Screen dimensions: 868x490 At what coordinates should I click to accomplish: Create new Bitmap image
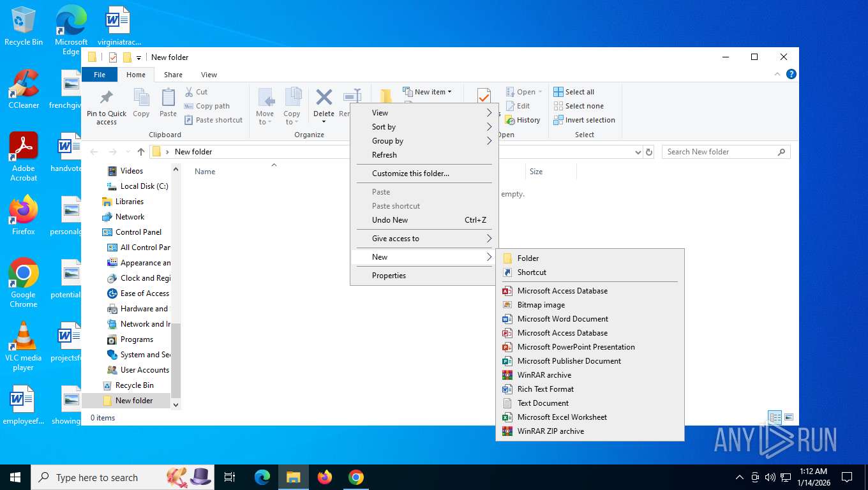[x=590, y=305]
